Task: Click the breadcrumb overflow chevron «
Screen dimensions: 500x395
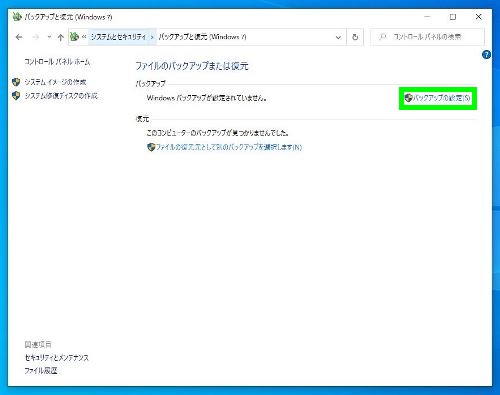Action: tap(84, 37)
